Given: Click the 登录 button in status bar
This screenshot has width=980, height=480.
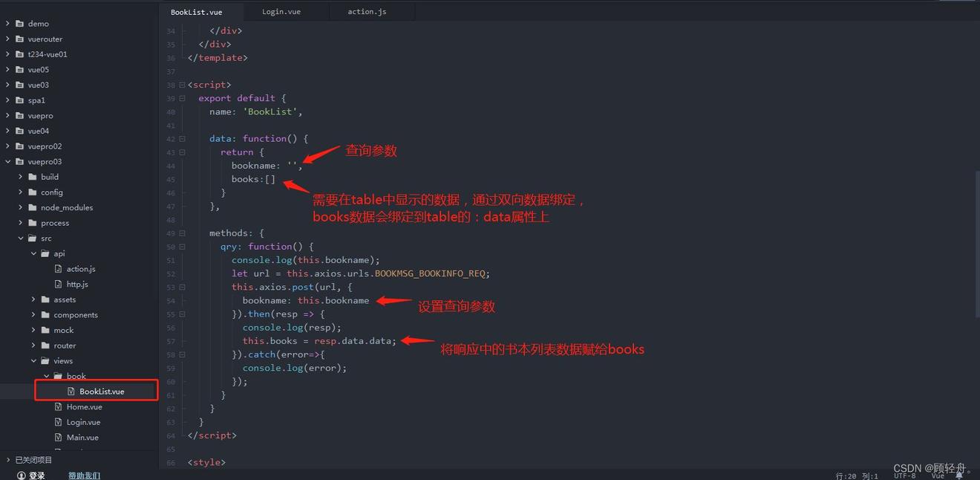Looking at the screenshot, I should 36,476.
